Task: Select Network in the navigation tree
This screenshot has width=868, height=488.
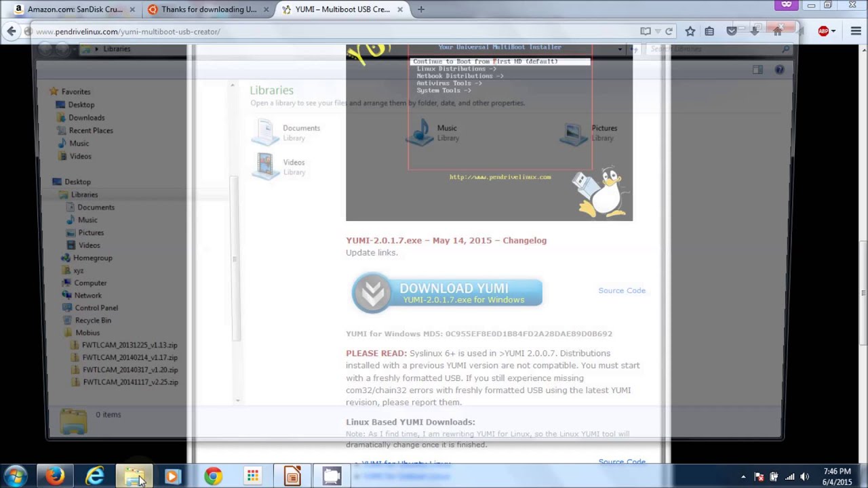Action: [x=87, y=296]
